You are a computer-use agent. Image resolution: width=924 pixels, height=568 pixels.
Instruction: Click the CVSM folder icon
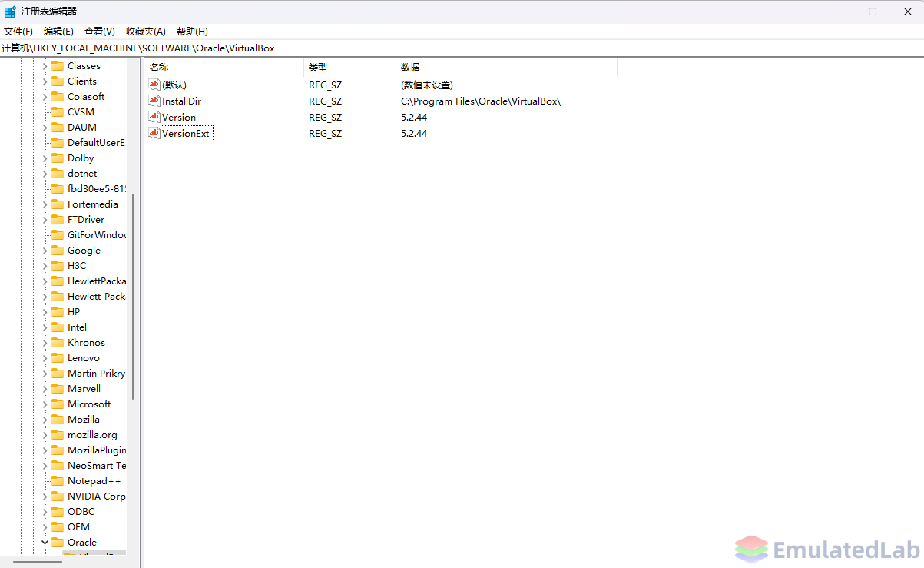[58, 112]
